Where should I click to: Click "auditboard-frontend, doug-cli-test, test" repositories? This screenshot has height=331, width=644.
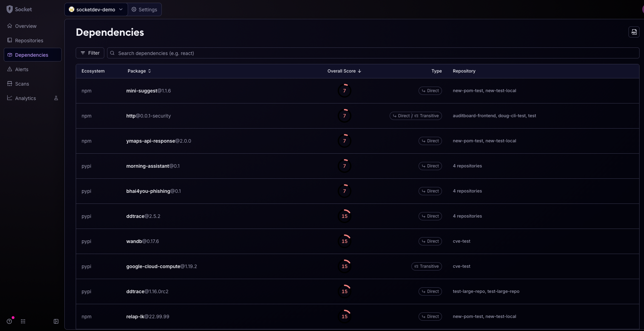tap(494, 116)
